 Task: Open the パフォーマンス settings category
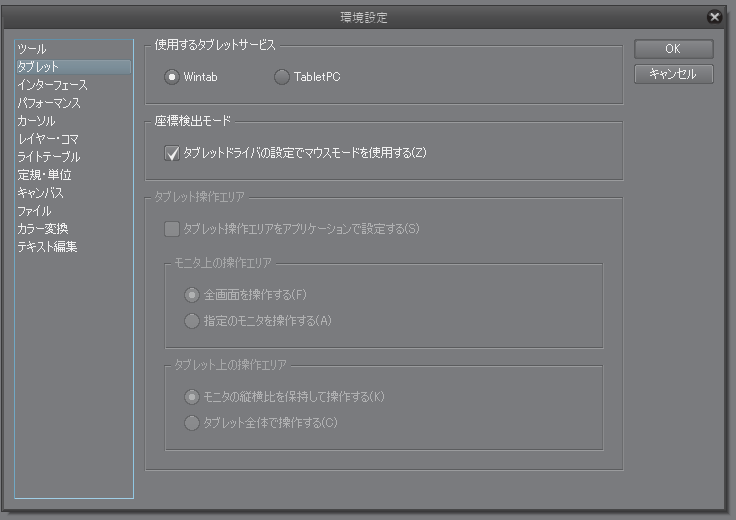[x=74, y=103]
